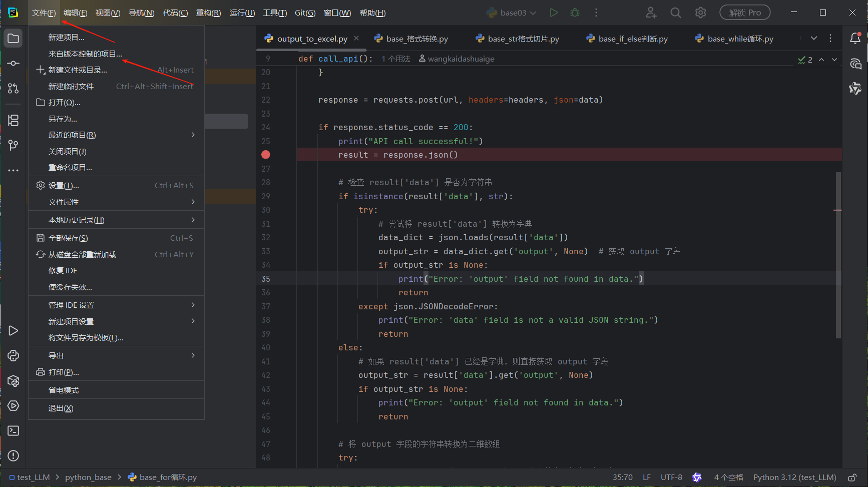The image size is (868, 487).
Task: Expand the Export submenu
Action: (116, 356)
